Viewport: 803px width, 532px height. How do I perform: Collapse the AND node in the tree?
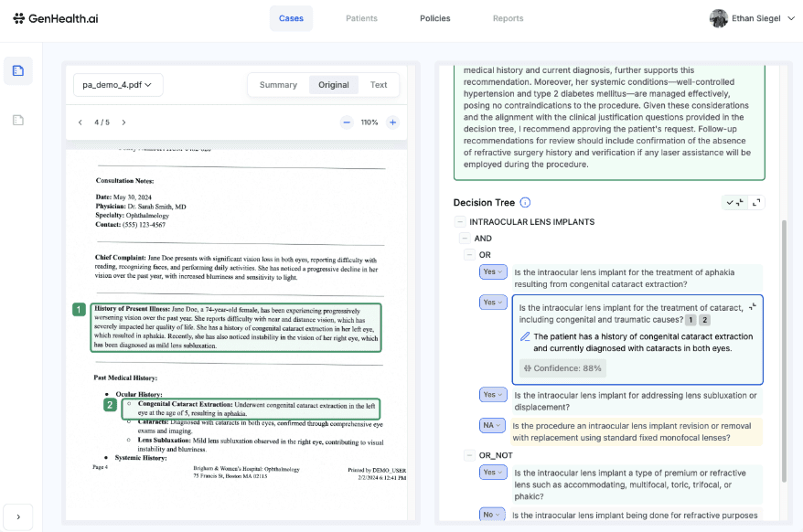[465, 238]
